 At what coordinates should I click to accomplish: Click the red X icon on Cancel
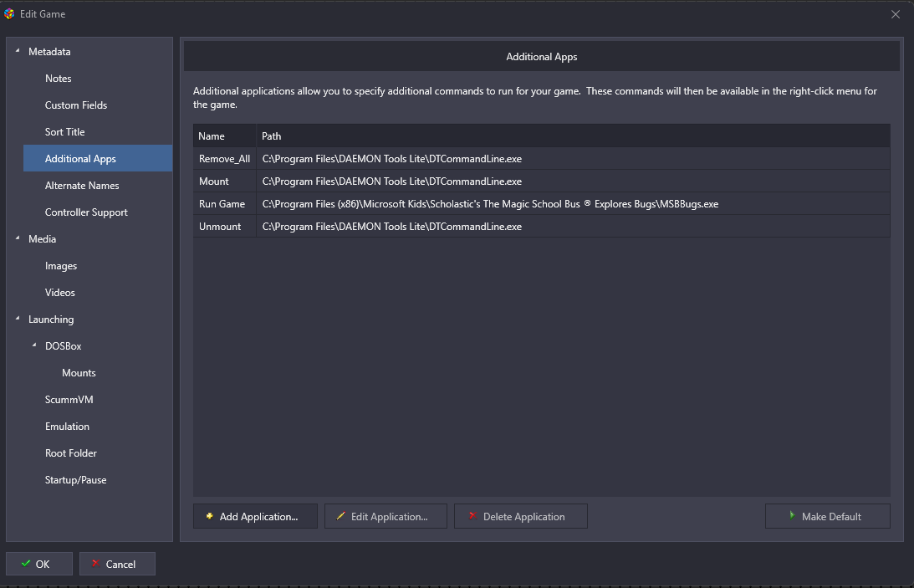pos(95,564)
